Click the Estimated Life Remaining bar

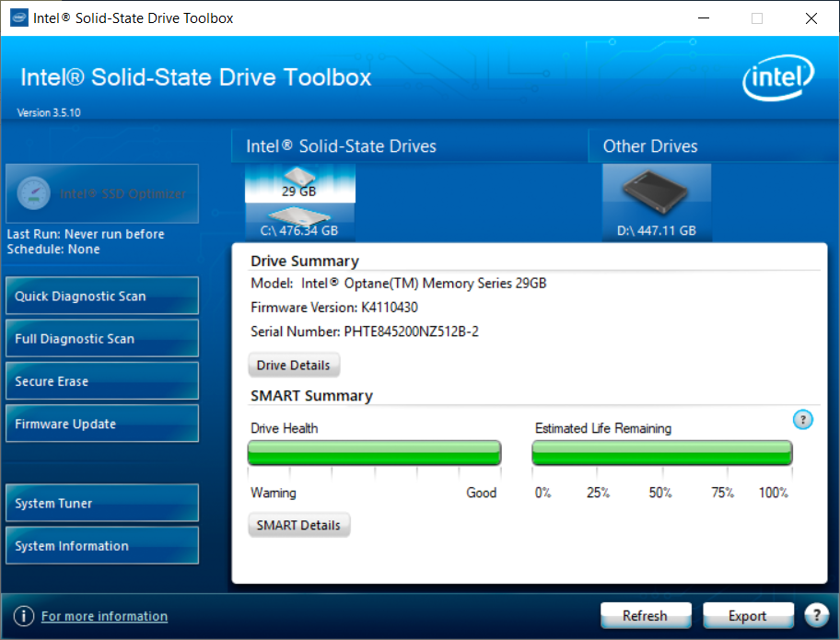(662, 453)
